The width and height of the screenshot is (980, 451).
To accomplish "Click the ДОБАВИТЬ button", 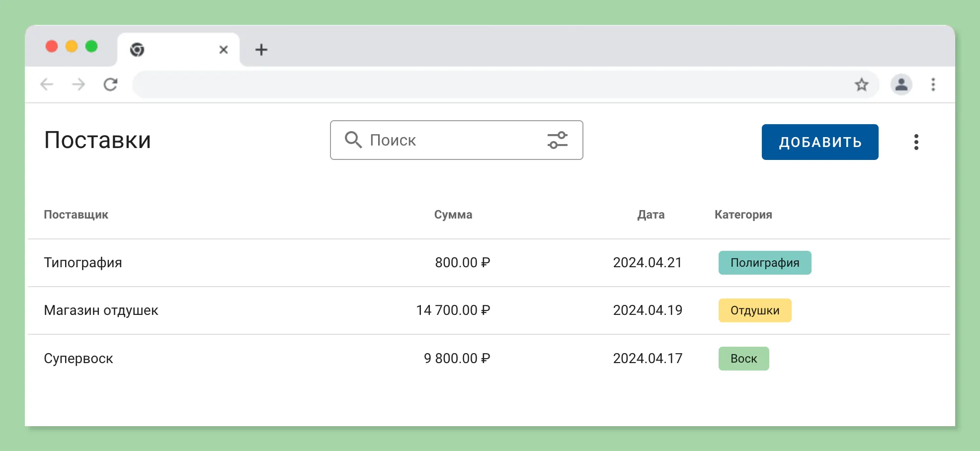I will (x=820, y=142).
